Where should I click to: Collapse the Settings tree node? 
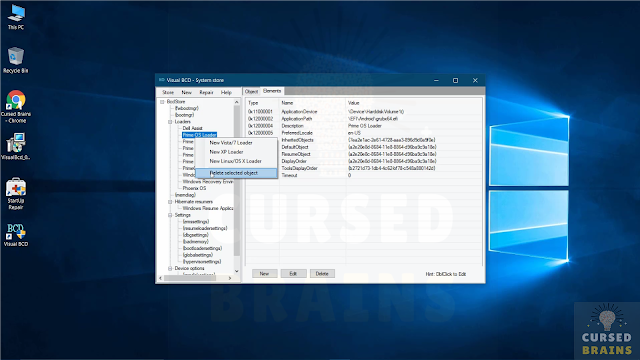point(170,215)
